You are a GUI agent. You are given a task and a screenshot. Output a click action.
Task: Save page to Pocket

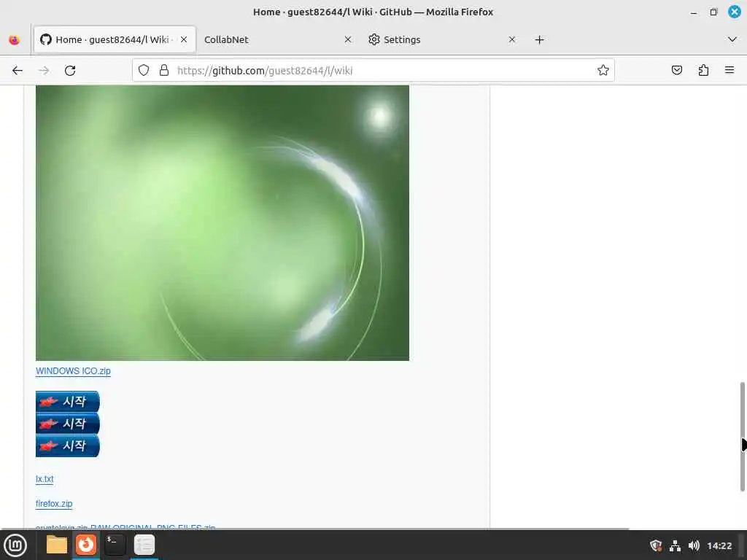click(676, 71)
